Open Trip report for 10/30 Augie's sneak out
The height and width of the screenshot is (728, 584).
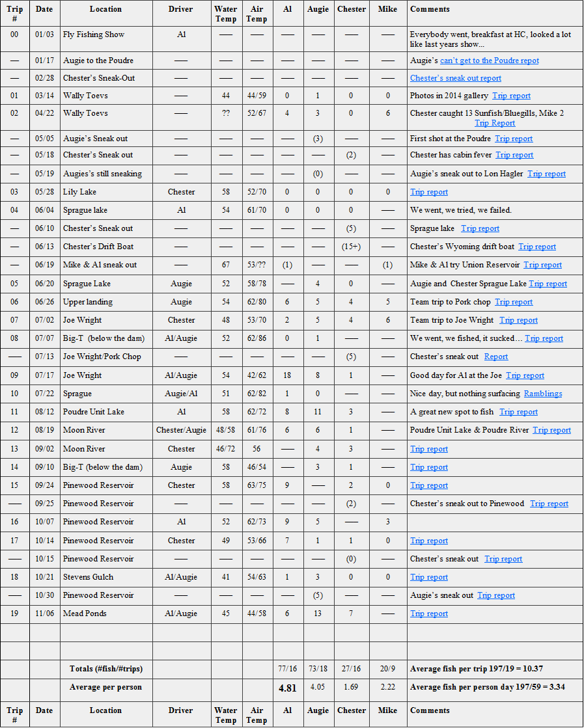click(496, 595)
